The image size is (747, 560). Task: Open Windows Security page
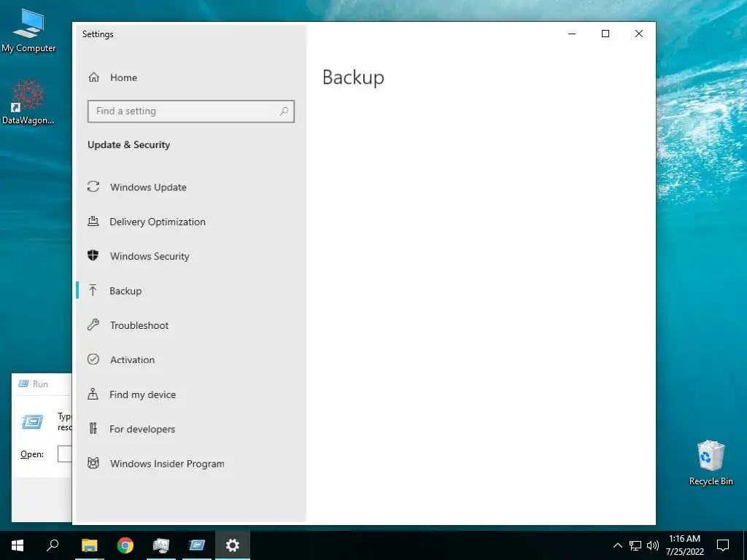[x=190, y=256]
